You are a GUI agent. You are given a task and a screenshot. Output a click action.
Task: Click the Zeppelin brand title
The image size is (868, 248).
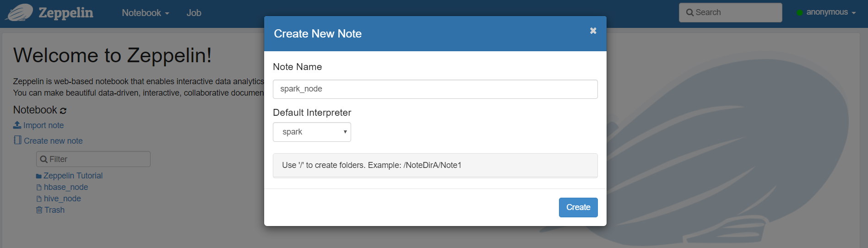click(66, 12)
